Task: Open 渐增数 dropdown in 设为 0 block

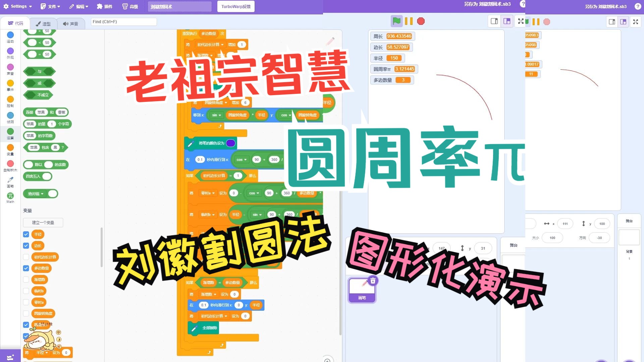Action: click(x=208, y=294)
